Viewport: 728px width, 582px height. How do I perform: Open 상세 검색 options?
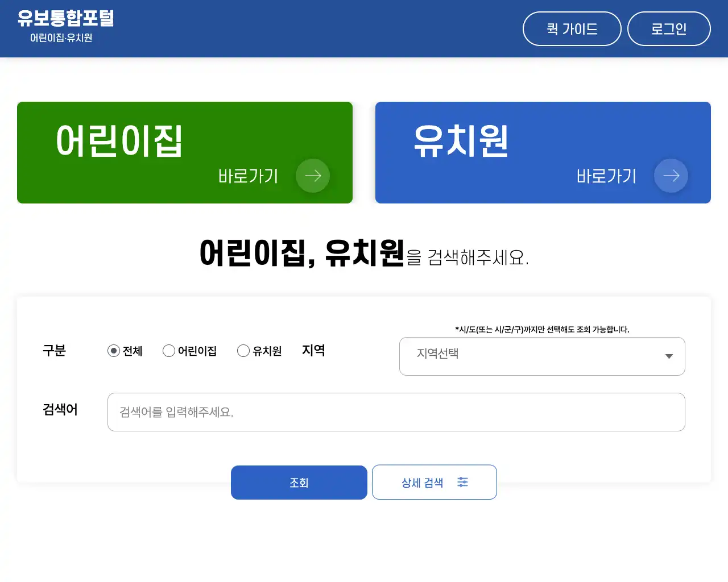click(x=435, y=483)
